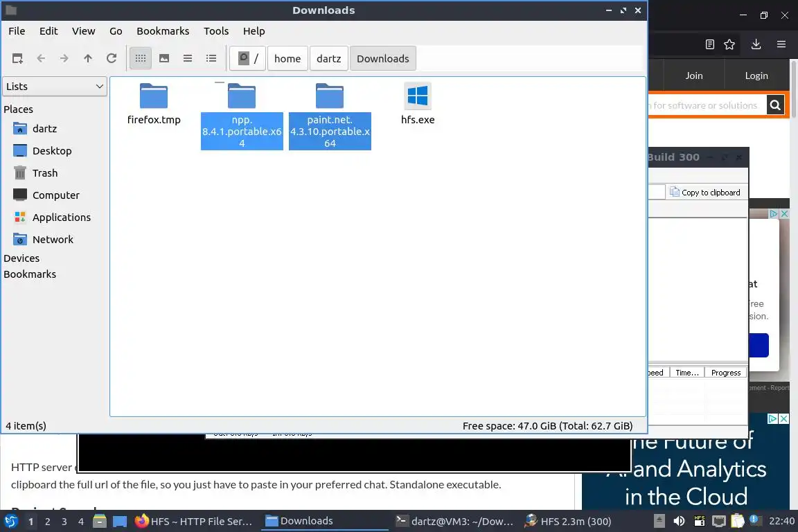Switch to workspace 4
The width and height of the screenshot is (798, 532).
coord(81,522)
